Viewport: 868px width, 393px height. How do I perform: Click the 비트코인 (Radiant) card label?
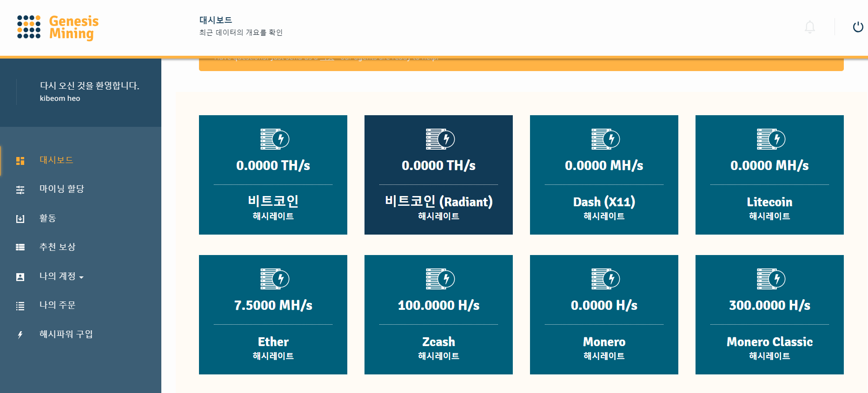tap(438, 202)
